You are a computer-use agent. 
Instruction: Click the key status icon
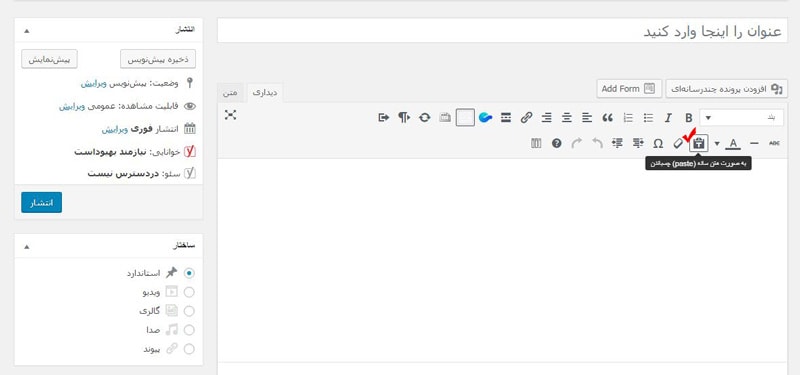coord(190,83)
